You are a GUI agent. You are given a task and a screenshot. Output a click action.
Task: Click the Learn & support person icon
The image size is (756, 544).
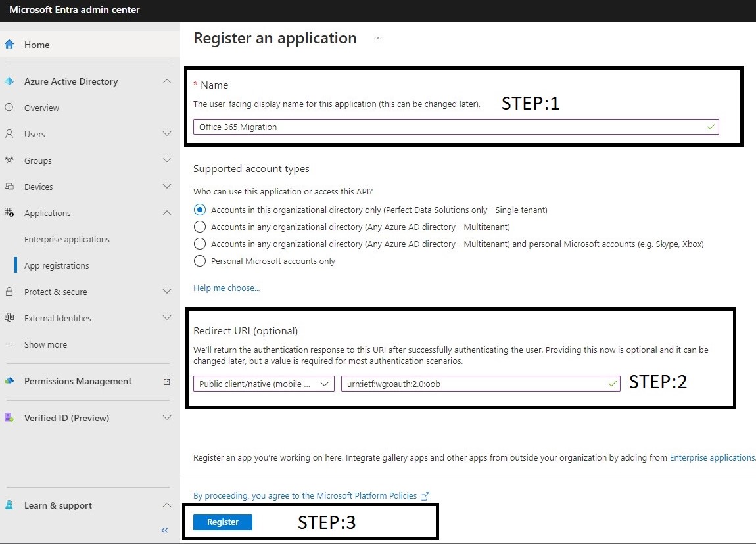tap(9, 505)
